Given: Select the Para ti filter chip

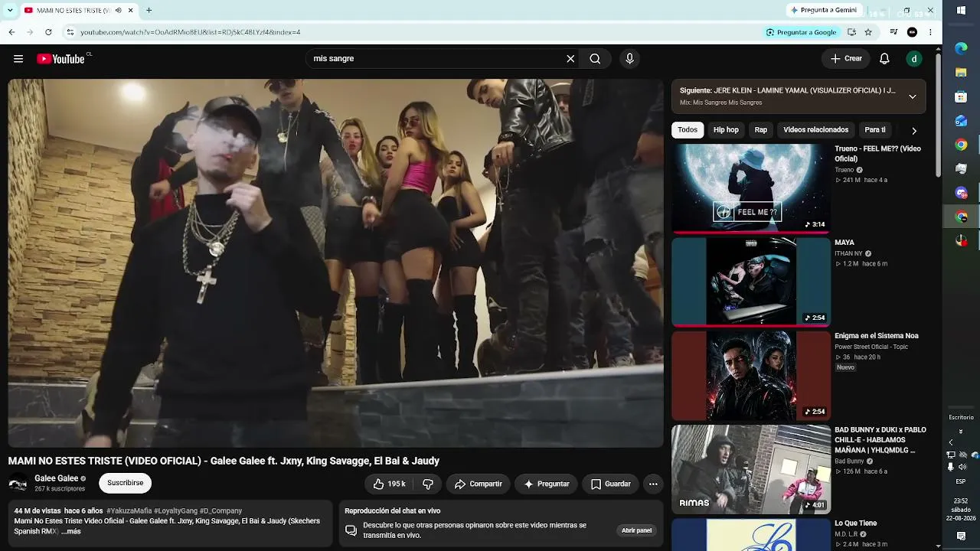Looking at the screenshot, I should point(875,130).
